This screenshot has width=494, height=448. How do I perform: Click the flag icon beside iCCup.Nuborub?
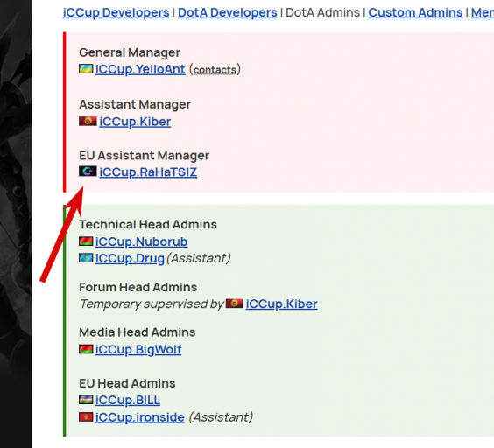tap(86, 241)
